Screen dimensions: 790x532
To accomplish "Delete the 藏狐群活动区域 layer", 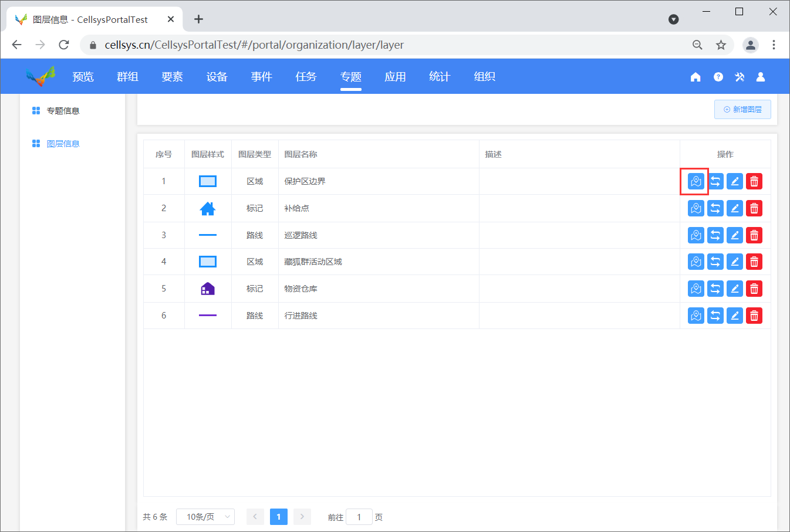I will coord(754,262).
